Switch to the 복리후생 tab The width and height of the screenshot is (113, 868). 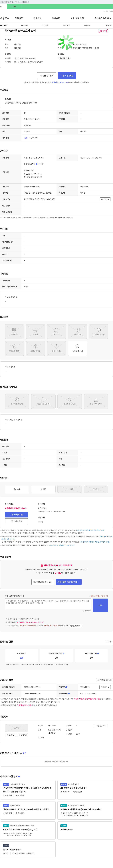tap(66, 26)
